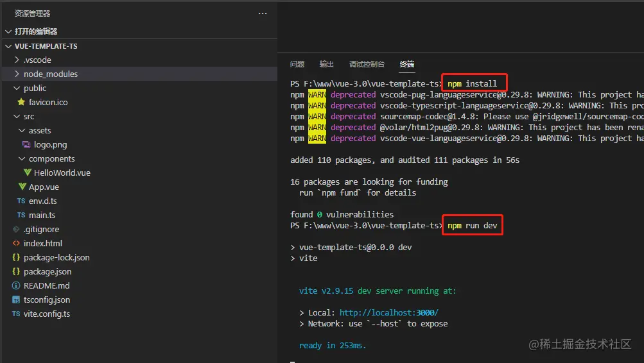Open the http://localhost:3000/ link
Viewport: 644px width, 363px height.
click(389, 312)
